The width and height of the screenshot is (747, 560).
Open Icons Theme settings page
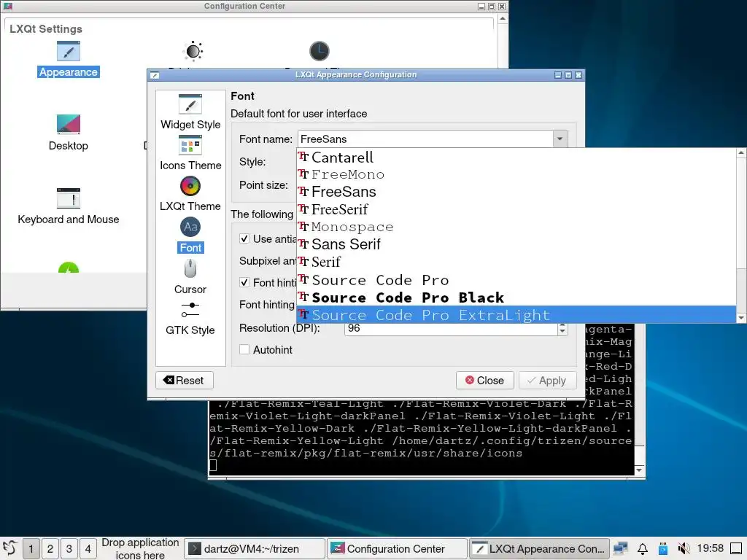click(x=190, y=153)
